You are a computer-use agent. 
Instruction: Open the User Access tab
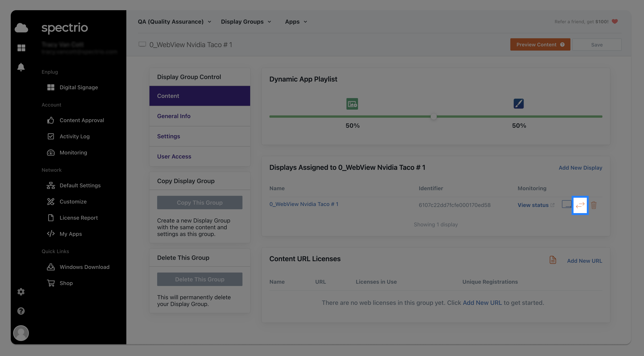[200, 157]
